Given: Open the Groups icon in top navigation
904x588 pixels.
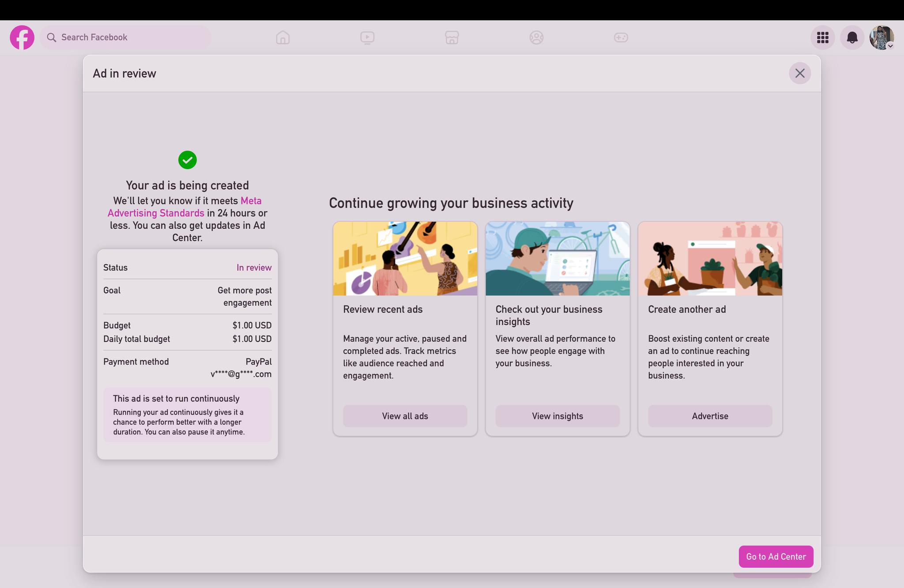Looking at the screenshot, I should pos(536,38).
